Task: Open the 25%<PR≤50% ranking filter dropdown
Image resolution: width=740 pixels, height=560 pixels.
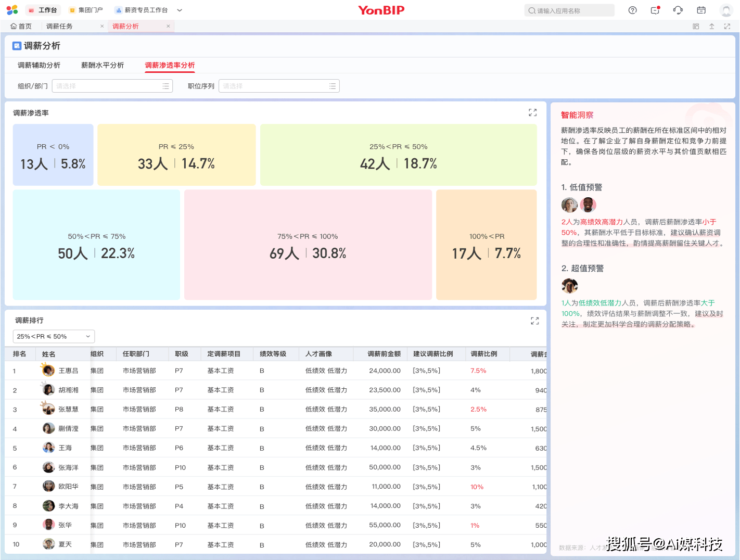Action: [54, 337]
